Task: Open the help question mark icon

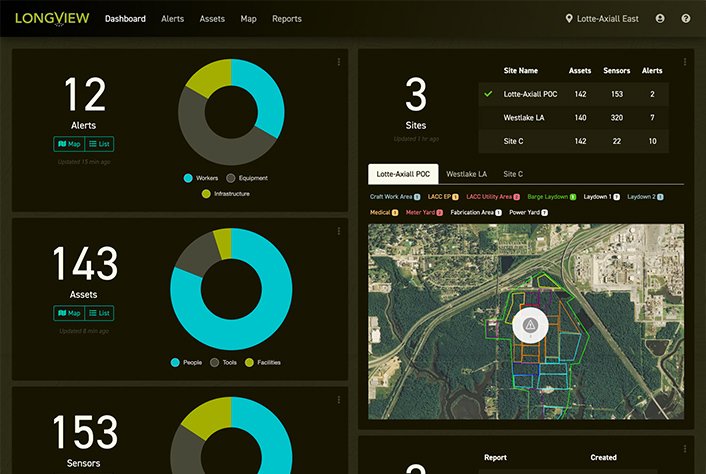Action: coord(686,18)
